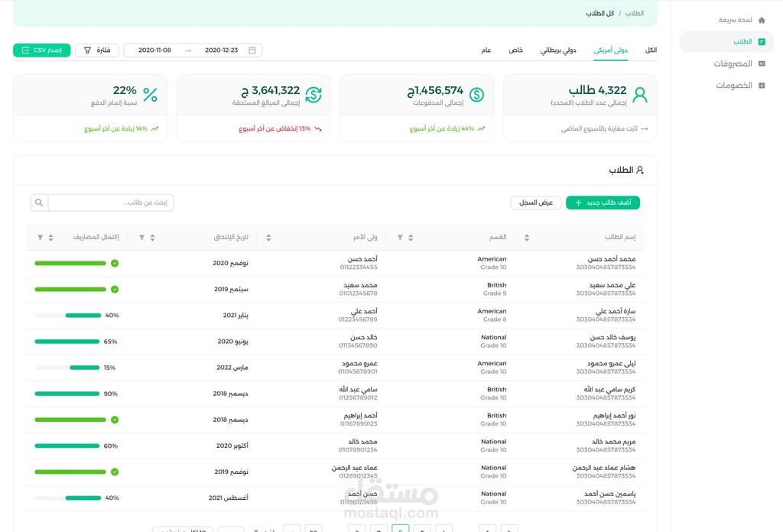Viewport: 783px width, 532px height.
Task: Click كل الطلاب breadcrumb link
Action: pos(599,14)
